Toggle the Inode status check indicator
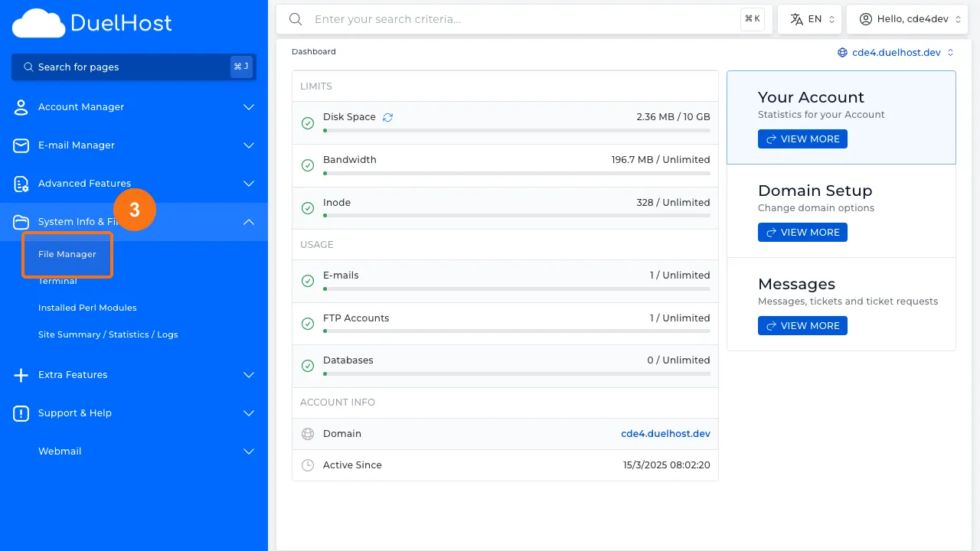Viewport: 980px width, 551px height. [308, 207]
